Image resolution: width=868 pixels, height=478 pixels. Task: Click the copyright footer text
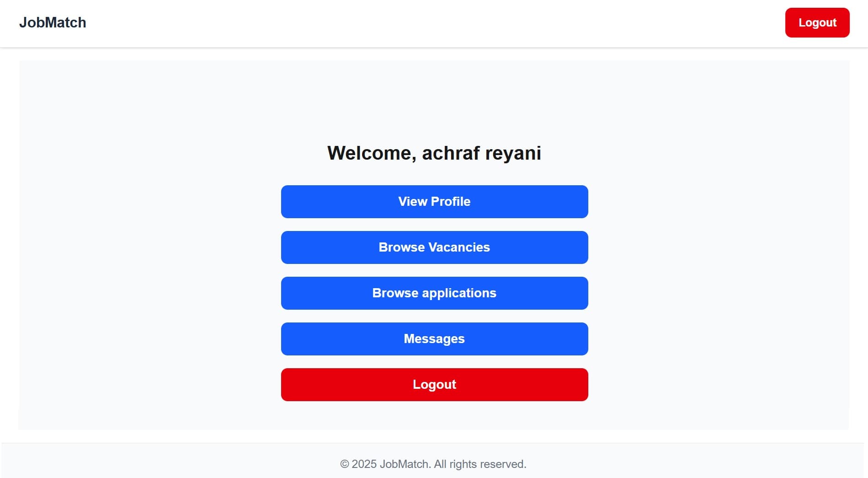click(x=434, y=463)
